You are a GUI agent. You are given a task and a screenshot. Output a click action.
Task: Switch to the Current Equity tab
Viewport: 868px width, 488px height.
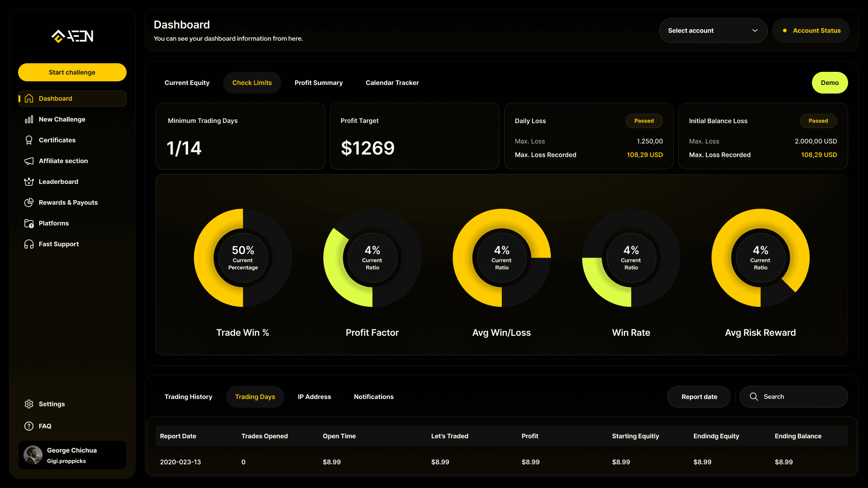point(187,83)
